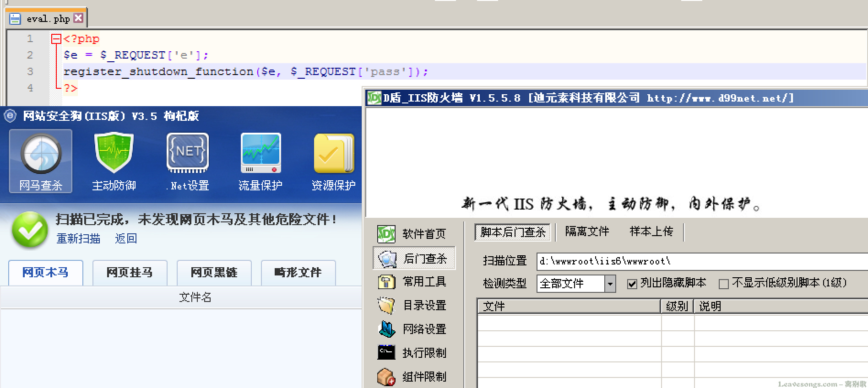Switch to the 网页黑链 tab

(x=214, y=273)
